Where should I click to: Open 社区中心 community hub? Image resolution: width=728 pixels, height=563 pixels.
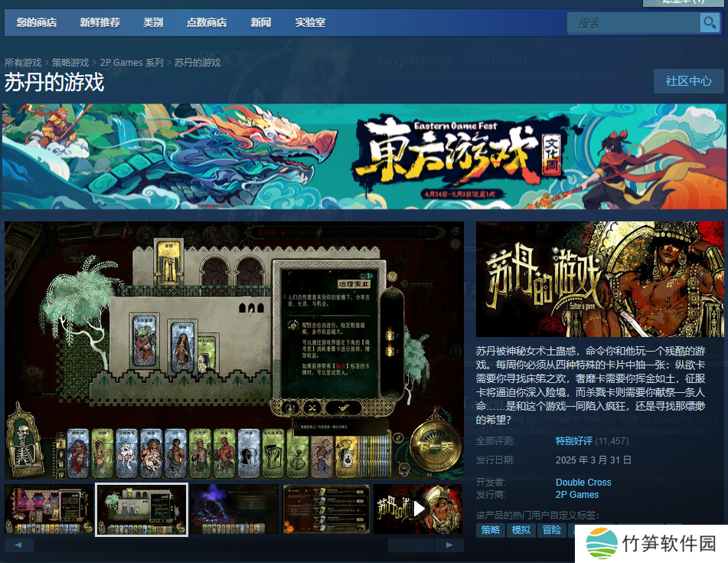[x=688, y=81]
